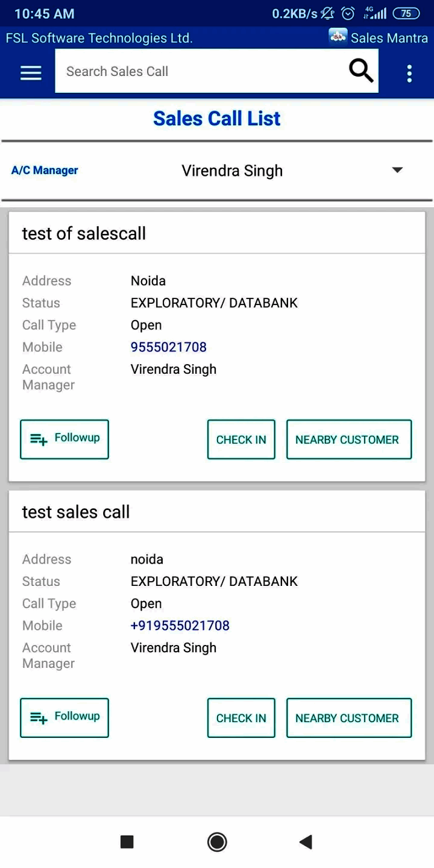Tap Followup icon on test of salescall
434x868 pixels.
point(39,439)
